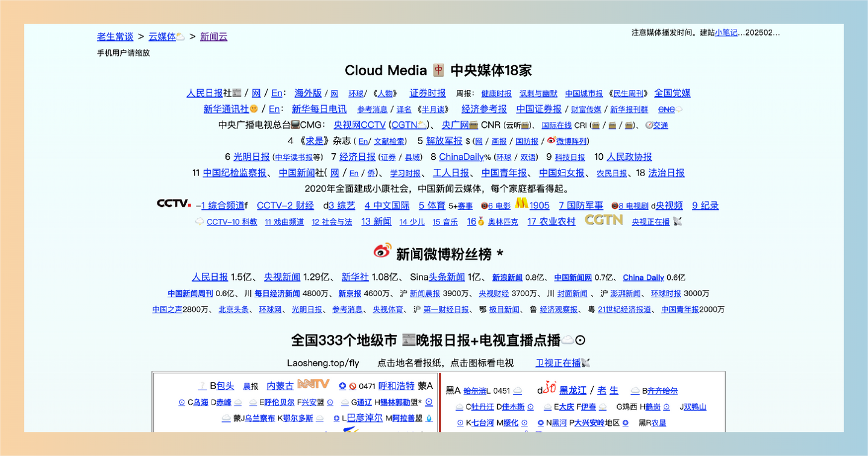Click the red Heilongjiang TV logo icon
The height and width of the screenshot is (456, 868).
tap(550, 387)
